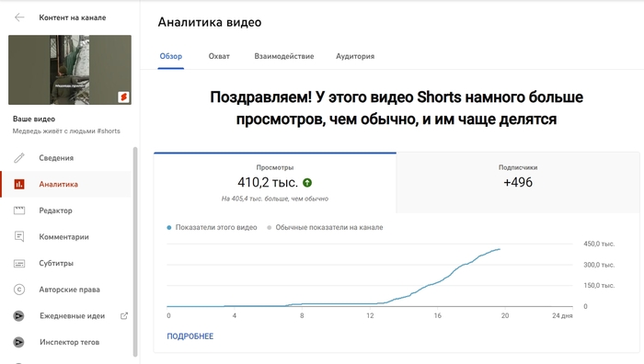644x364 pixels.
Task: Click the 450,0 тыс. axis label
Action: tap(599, 244)
